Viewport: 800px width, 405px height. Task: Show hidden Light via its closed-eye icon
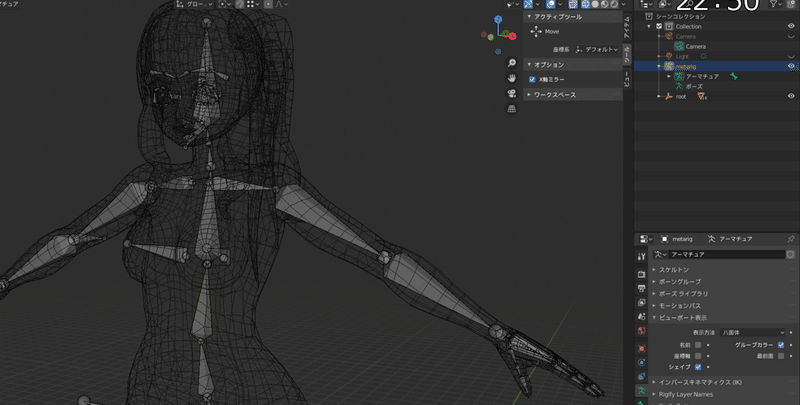(x=791, y=56)
